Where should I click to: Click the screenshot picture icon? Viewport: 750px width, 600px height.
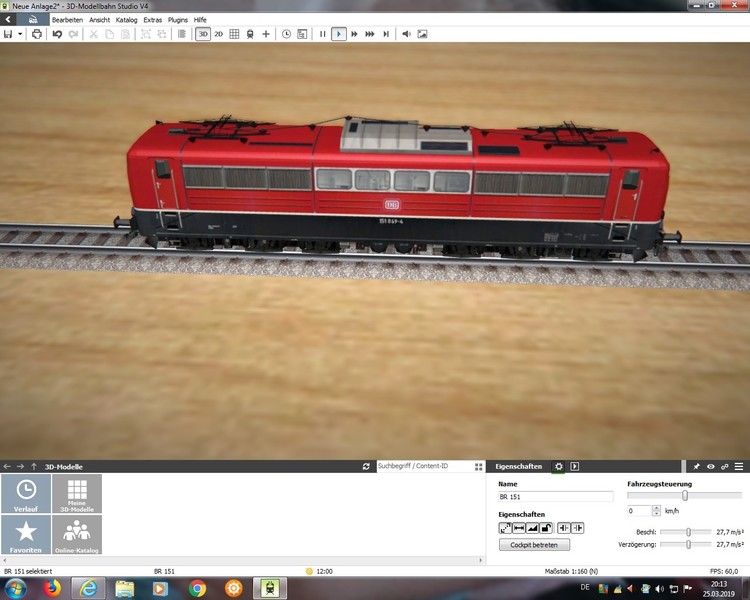422,34
